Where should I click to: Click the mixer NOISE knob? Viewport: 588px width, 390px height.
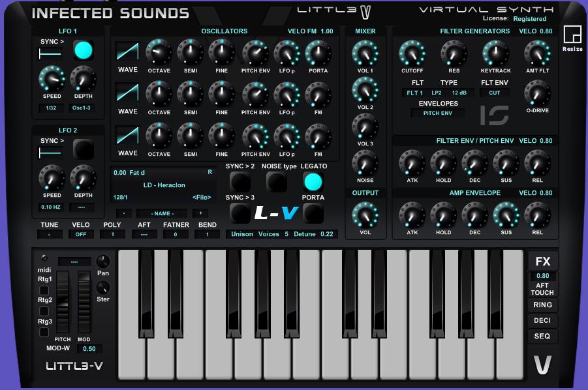(365, 163)
